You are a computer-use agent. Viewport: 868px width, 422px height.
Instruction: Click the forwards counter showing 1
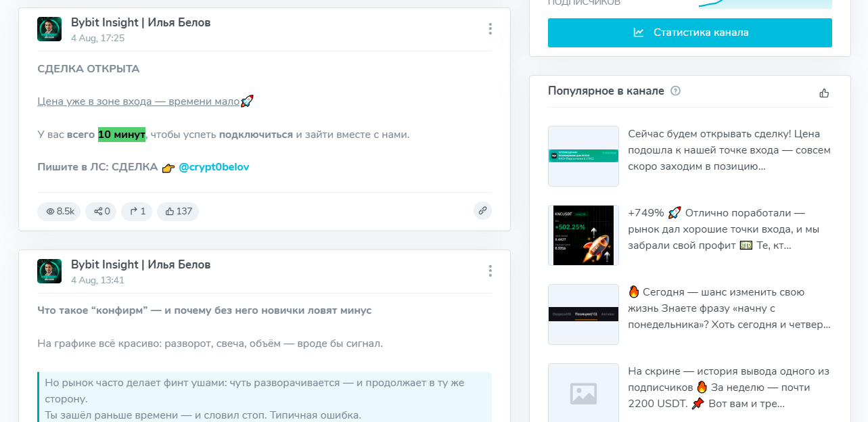(137, 211)
